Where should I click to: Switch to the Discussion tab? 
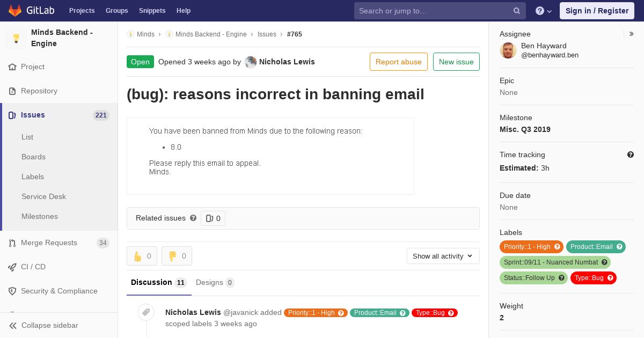coord(158,283)
